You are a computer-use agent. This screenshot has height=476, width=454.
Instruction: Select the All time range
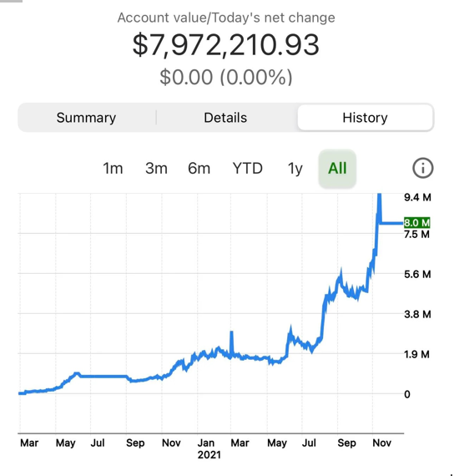[x=337, y=168]
